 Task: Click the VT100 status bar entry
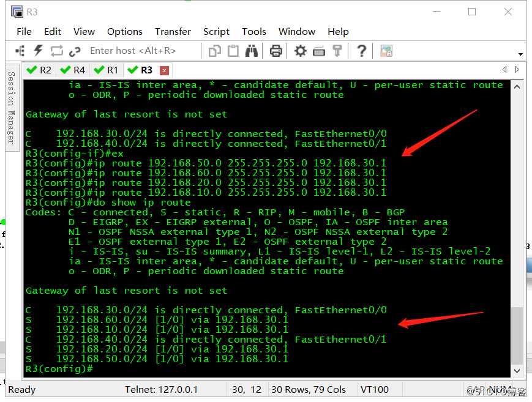pos(375,389)
